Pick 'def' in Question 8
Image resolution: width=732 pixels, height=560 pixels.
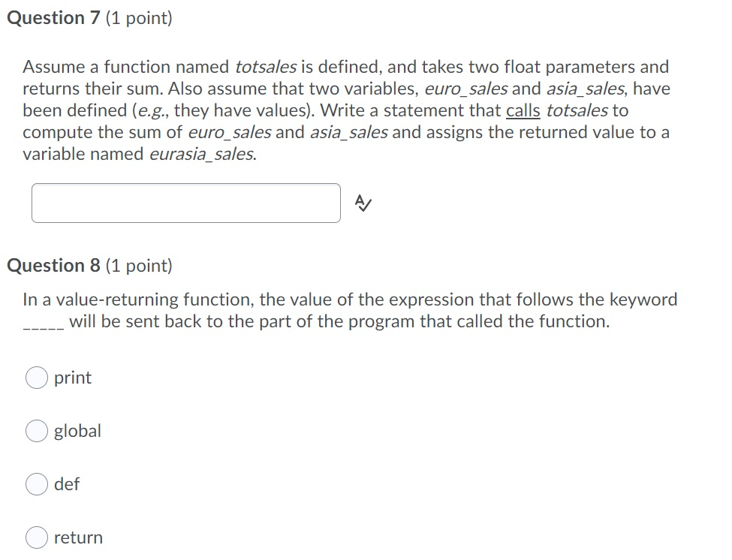(x=36, y=484)
